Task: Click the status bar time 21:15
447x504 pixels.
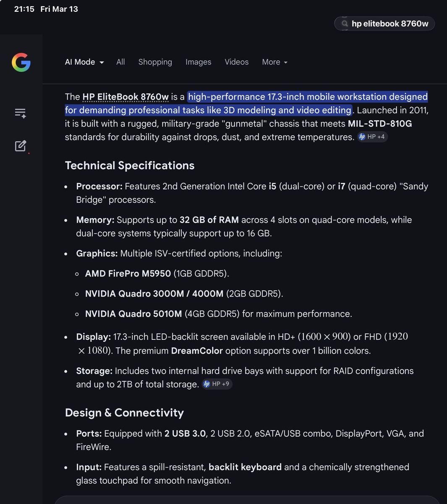Action: pos(24,9)
